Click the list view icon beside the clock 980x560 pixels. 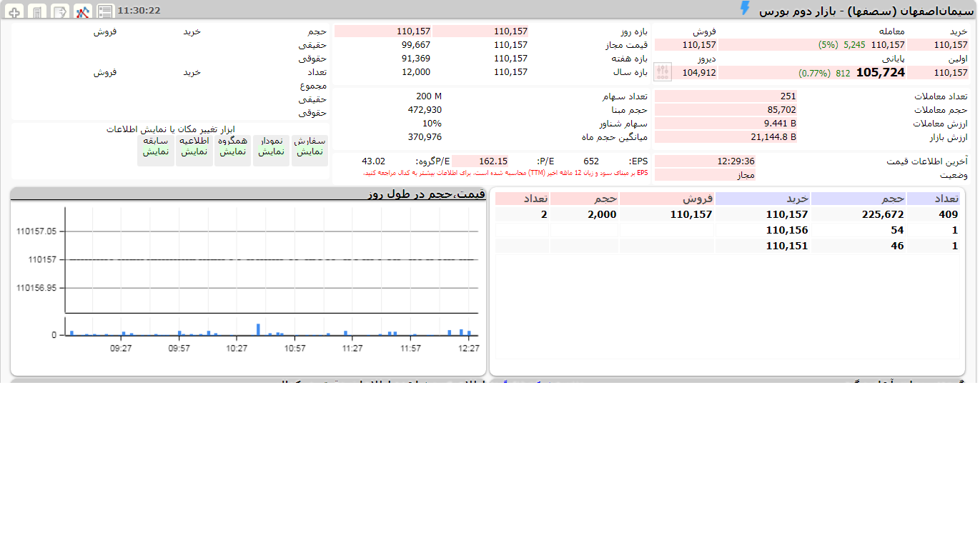[105, 11]
